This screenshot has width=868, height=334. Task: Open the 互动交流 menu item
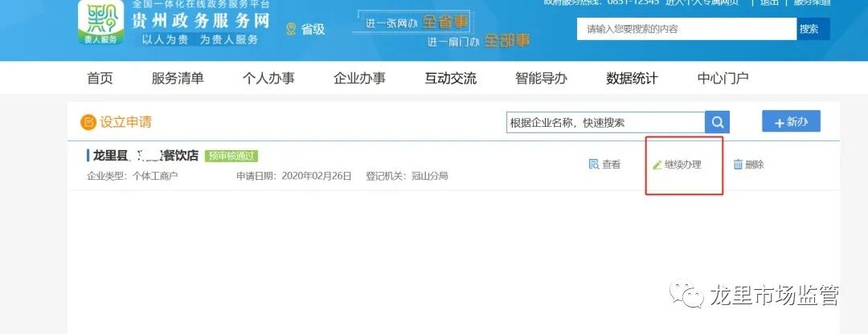451,78
